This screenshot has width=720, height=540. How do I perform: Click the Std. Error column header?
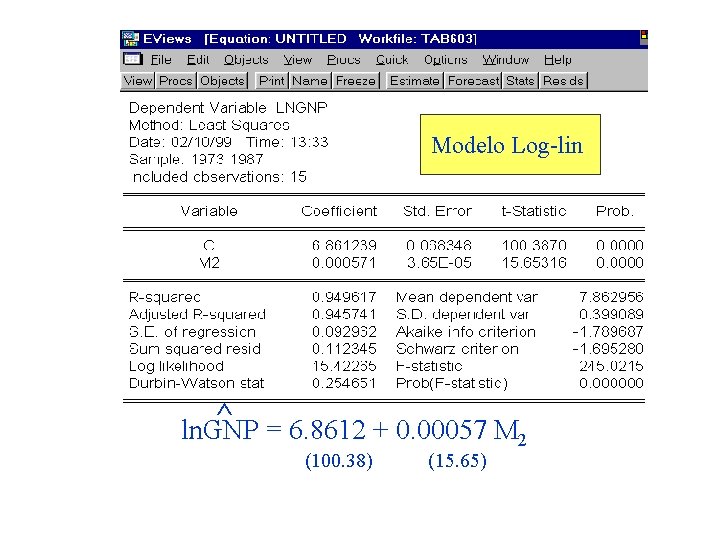pyautogui.click(x=437, y=211)
